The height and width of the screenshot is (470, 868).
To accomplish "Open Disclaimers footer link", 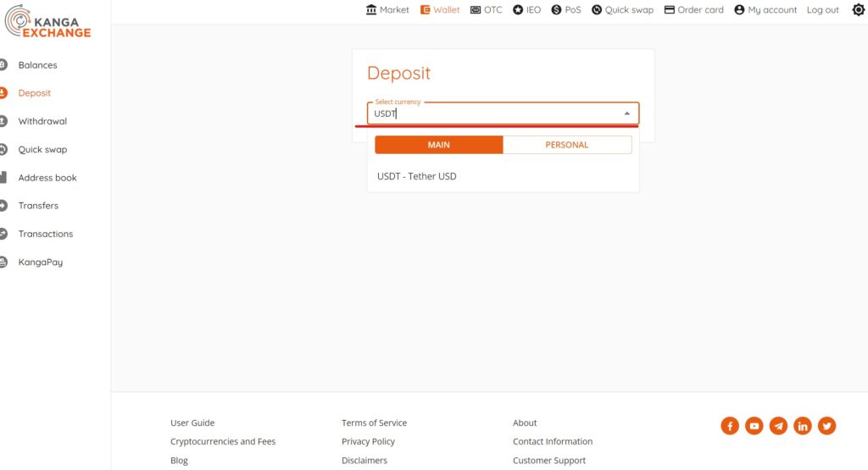I will [x=364, y=460].
